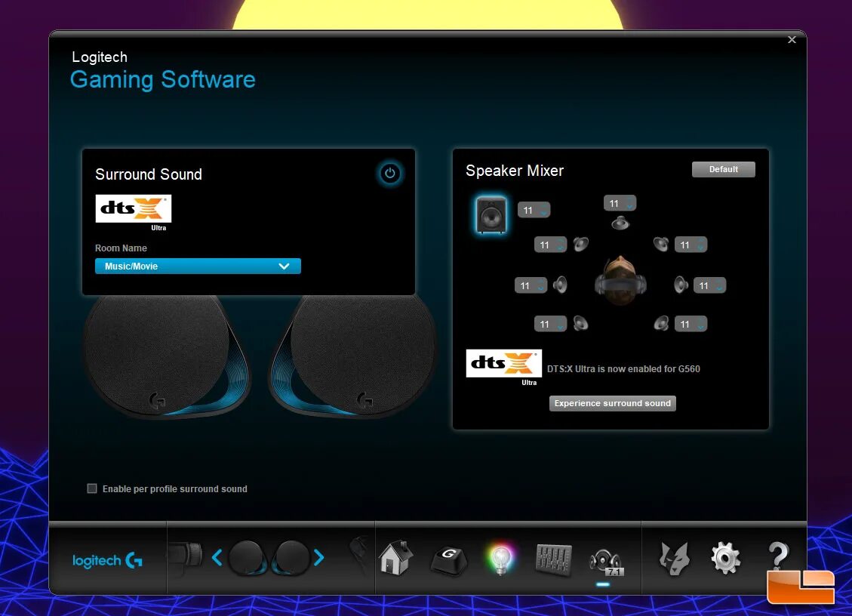
Task: Click DTS:X Ultra logo in Speaker Mixer
Action: tap(503, 367)
